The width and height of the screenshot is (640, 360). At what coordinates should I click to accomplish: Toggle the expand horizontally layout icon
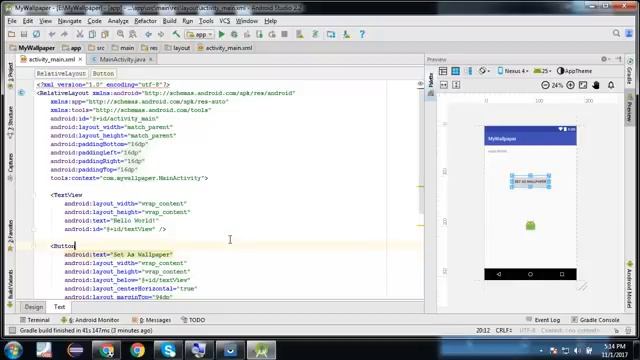click(444, 85)
